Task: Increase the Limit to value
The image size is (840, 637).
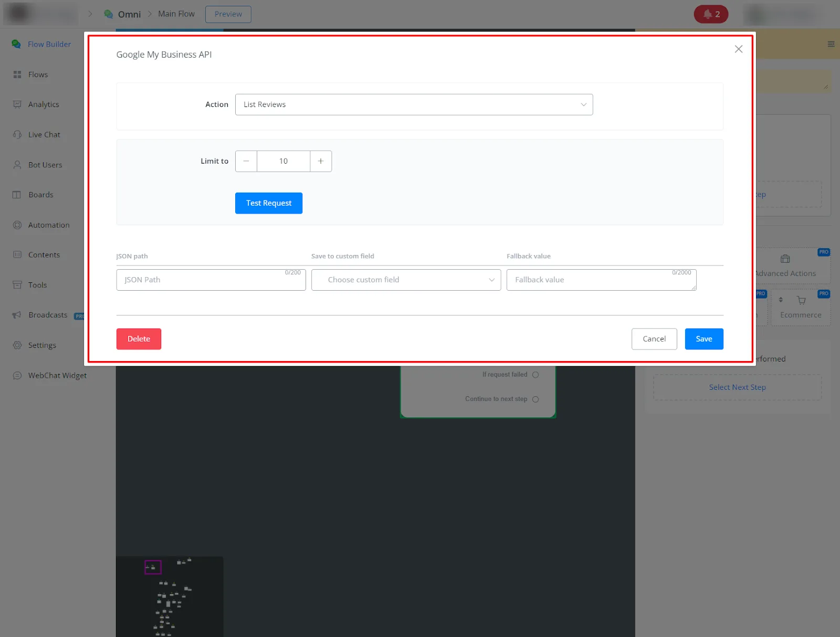Action: tap(321, 161)
